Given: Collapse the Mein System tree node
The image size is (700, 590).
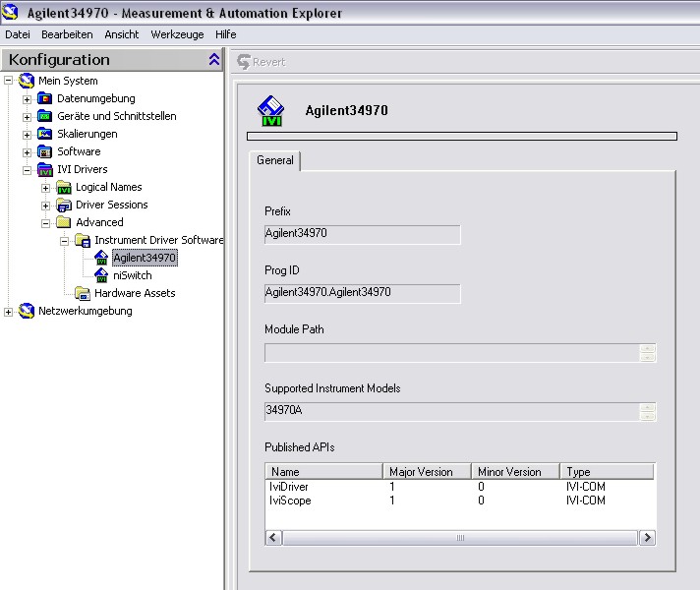Looking at the screenshot, I should click(9, 81).
